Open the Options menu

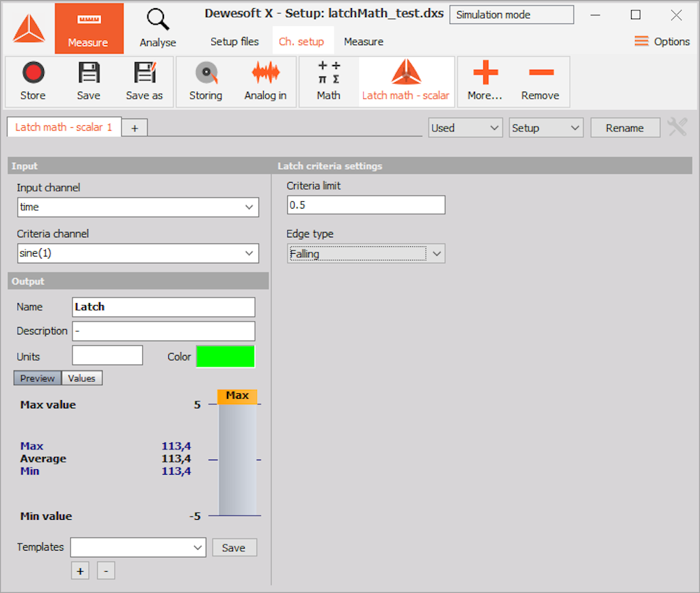pos(662,42)
